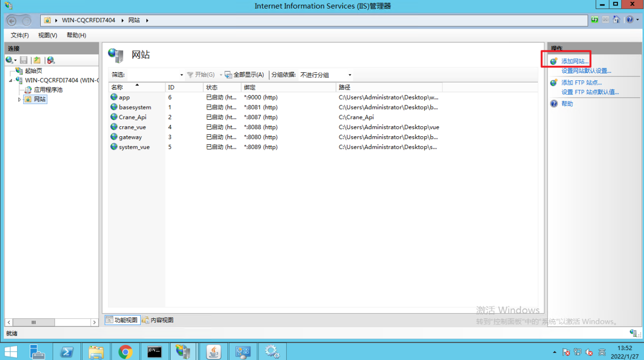The width and height of the screenshot is (644, 360).
Task: Expand the 网站 tree node
Action: pyautogui.click(x=20, y=100)
